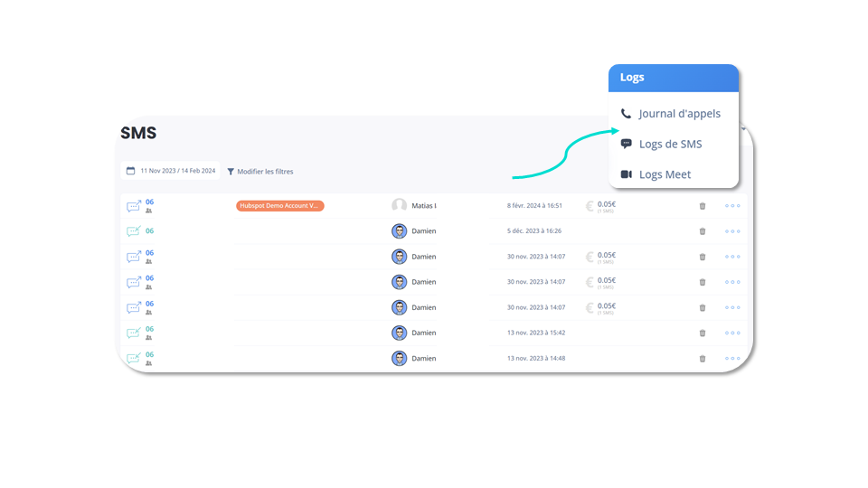The height and width of the screenshot is (488, 868).
Task: Delete the SMS dated 5 déc. 2023 à 16:26
Action: coord(703,231)
